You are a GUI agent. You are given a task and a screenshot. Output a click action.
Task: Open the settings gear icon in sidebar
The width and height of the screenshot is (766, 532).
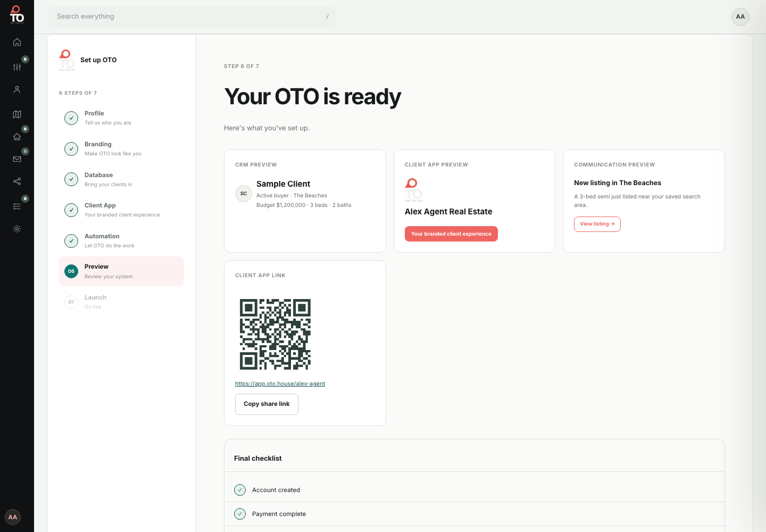tap(17, 229)
